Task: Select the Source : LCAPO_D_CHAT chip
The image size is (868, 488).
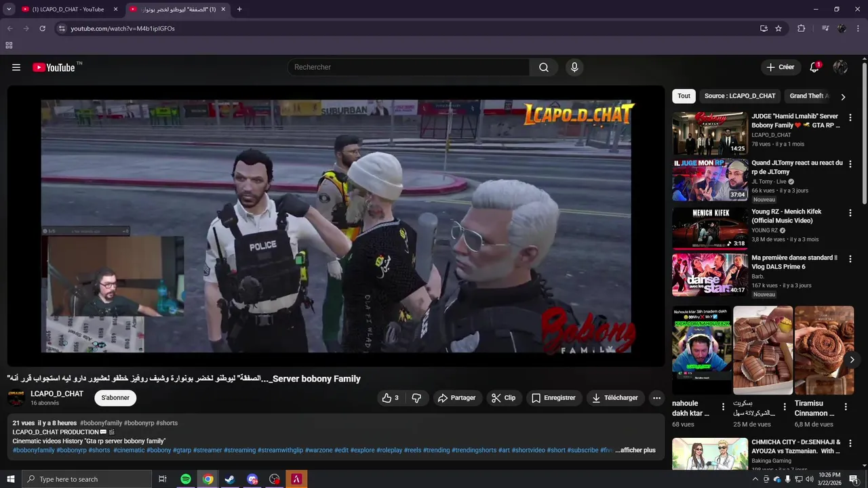Action: pos(740,96)
